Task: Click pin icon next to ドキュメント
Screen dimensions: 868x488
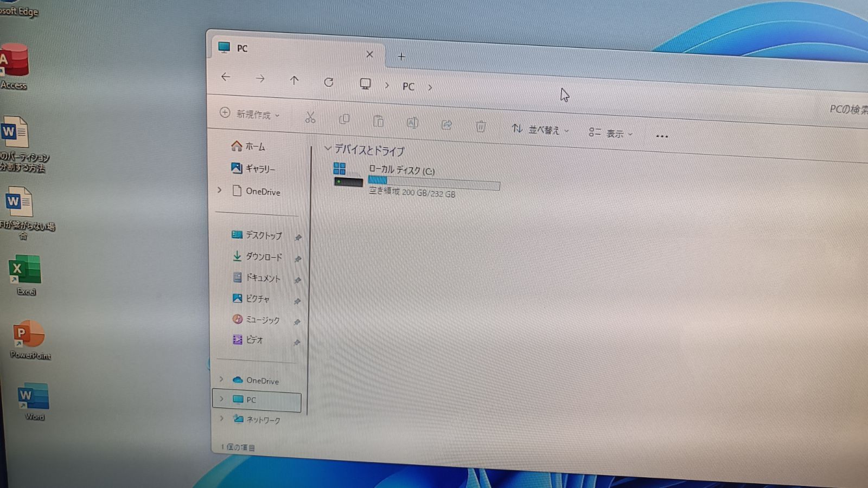Action: click(297, 280)
